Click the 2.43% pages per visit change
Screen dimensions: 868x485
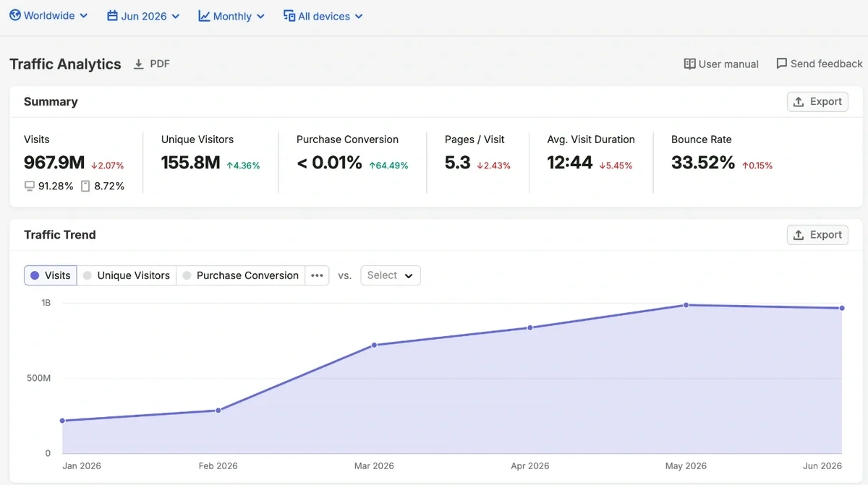[x=494, y=166]
